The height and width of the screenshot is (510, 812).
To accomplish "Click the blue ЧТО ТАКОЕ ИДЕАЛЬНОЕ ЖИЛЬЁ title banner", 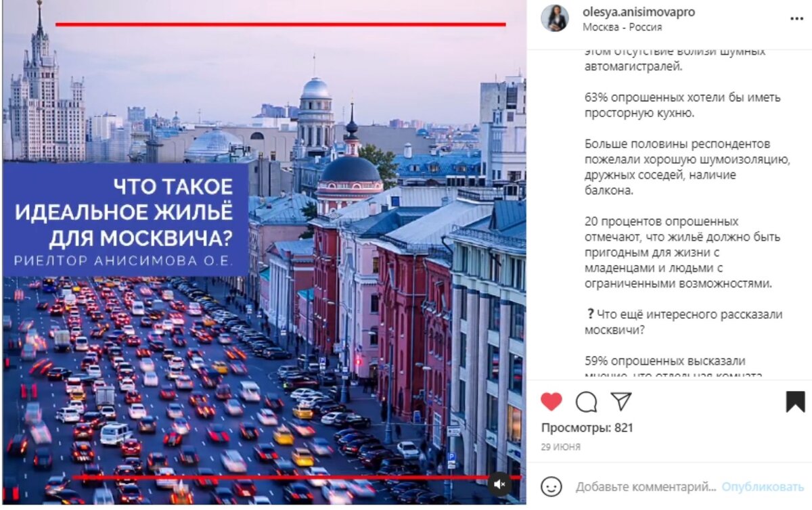I will tap(126, 219).
